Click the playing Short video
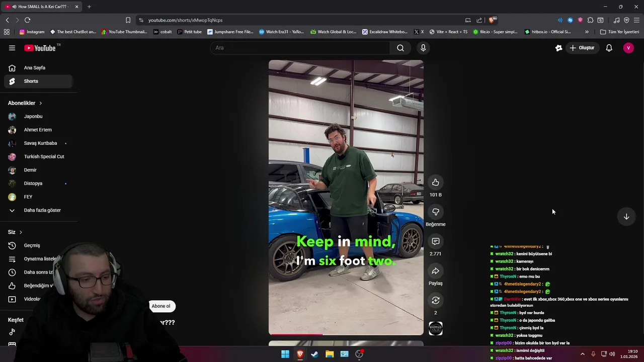Image resolution: width=644 pixels, height=362 pixels. pos(346,198)
